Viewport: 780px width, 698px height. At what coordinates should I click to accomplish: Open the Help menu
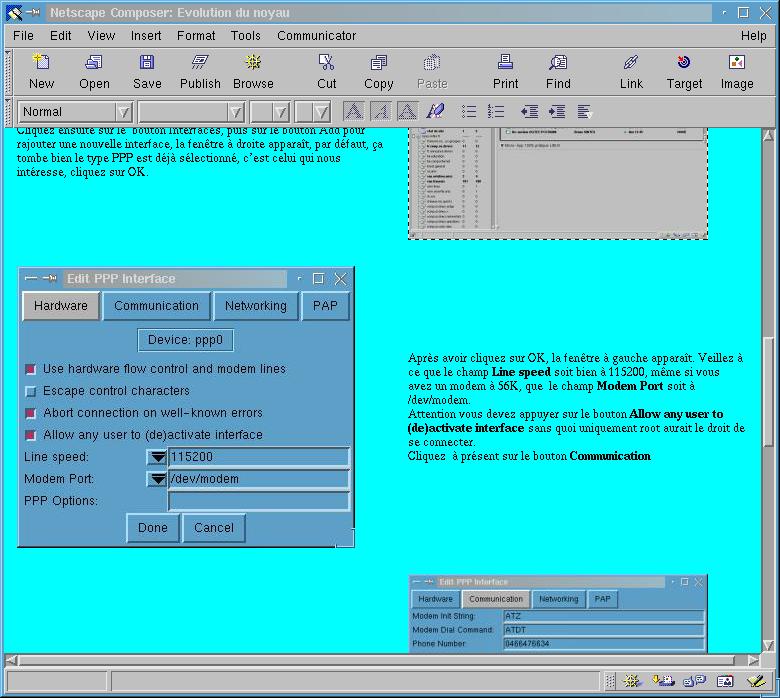(753, 36)
